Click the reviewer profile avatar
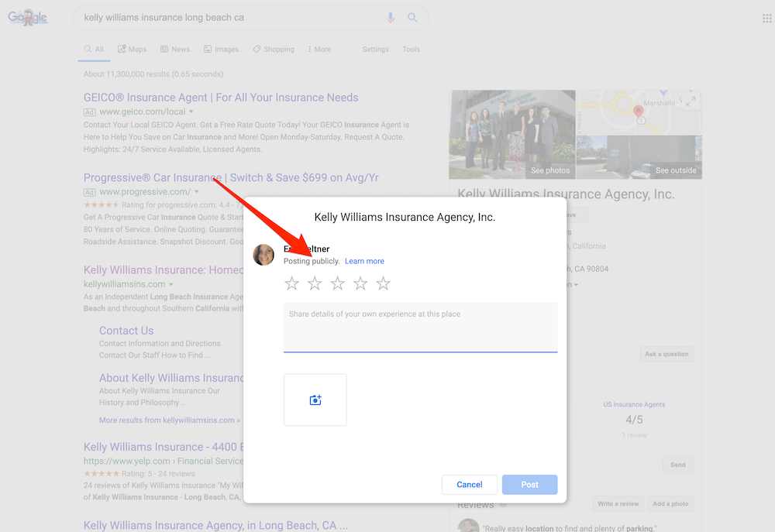This screenshot has height=532, width=775. (263, 255)
